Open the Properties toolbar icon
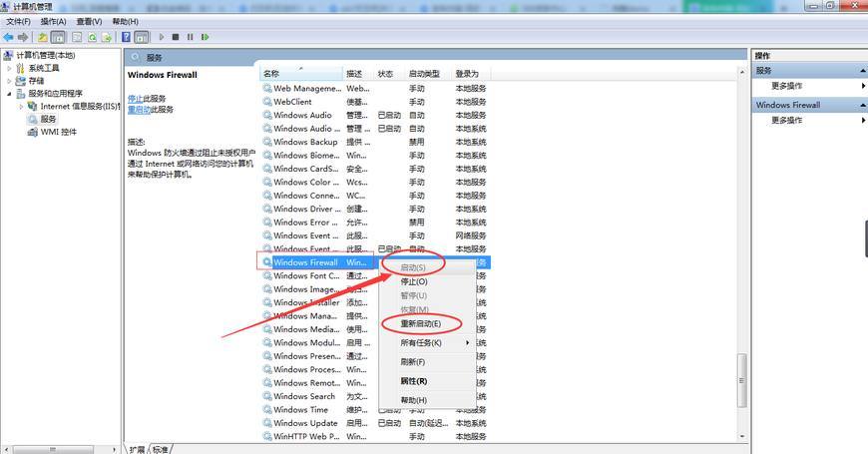This screenshot has height=454, width=868. point(77,37)
